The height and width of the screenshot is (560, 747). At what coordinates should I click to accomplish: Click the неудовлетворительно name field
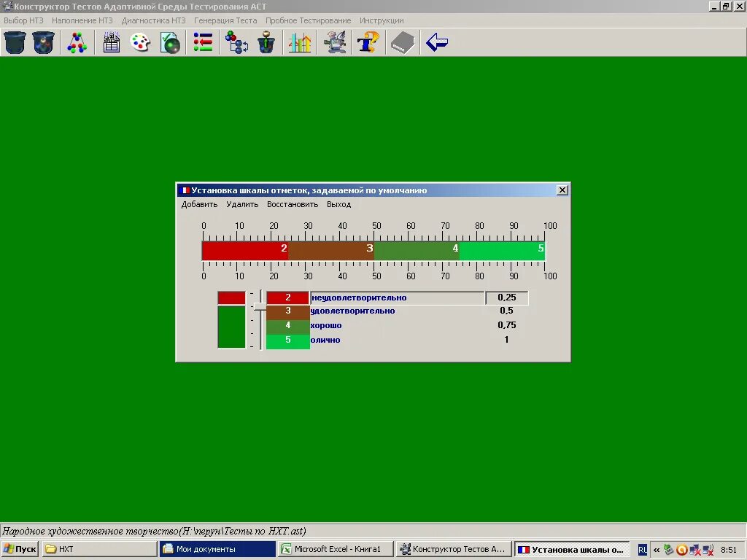(x=398, y=297)
